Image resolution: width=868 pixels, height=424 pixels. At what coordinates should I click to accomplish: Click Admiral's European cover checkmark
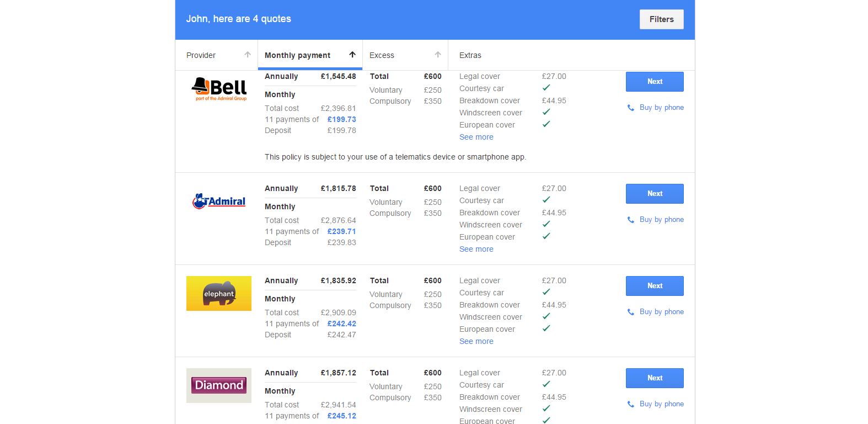click(546, 236)
